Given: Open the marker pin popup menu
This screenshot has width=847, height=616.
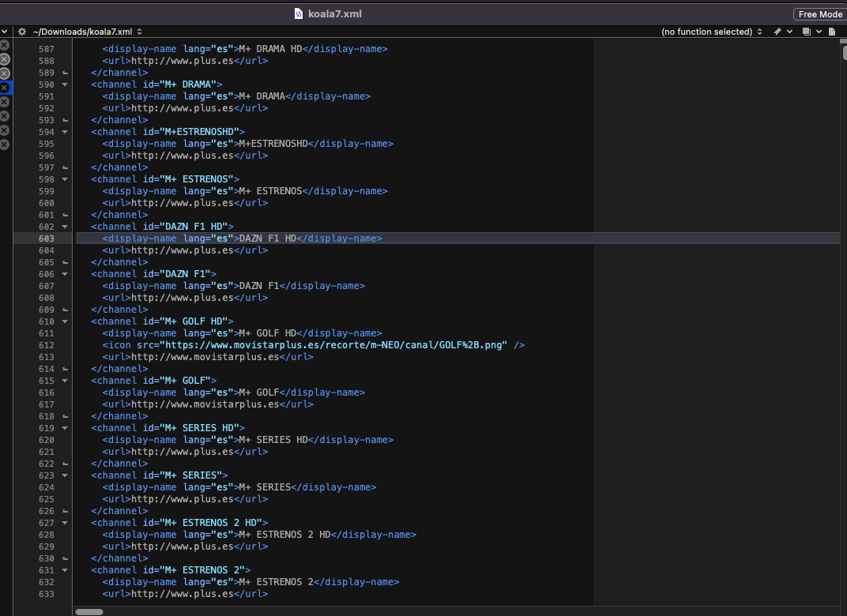Looking at the screenshot, I should [x=781, y=32].
